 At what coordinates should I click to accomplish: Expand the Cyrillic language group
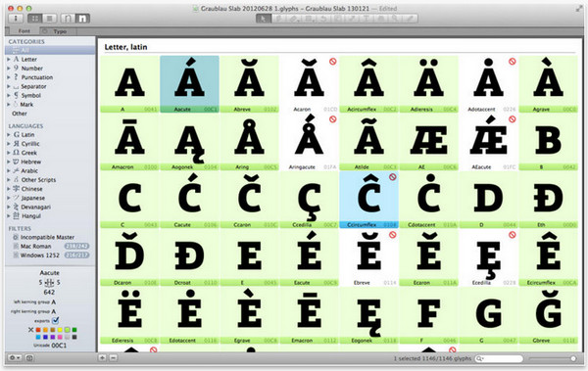tap(9, 144)
